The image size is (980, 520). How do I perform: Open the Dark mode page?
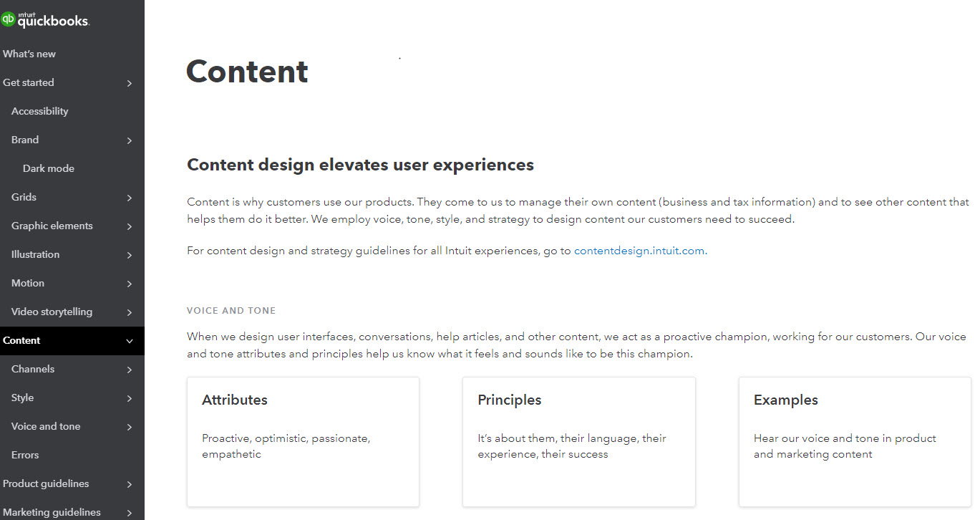(x=49, y=168)
